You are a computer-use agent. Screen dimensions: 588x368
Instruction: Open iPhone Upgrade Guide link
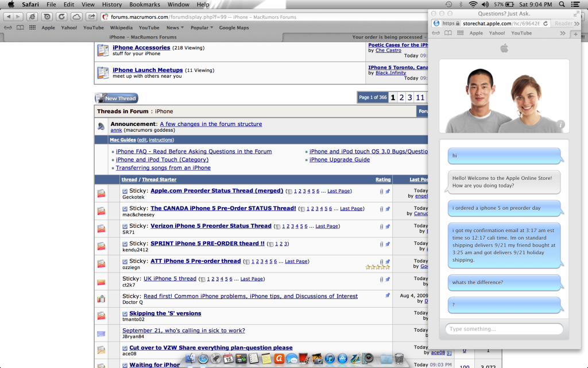click(x=339, y=160)
